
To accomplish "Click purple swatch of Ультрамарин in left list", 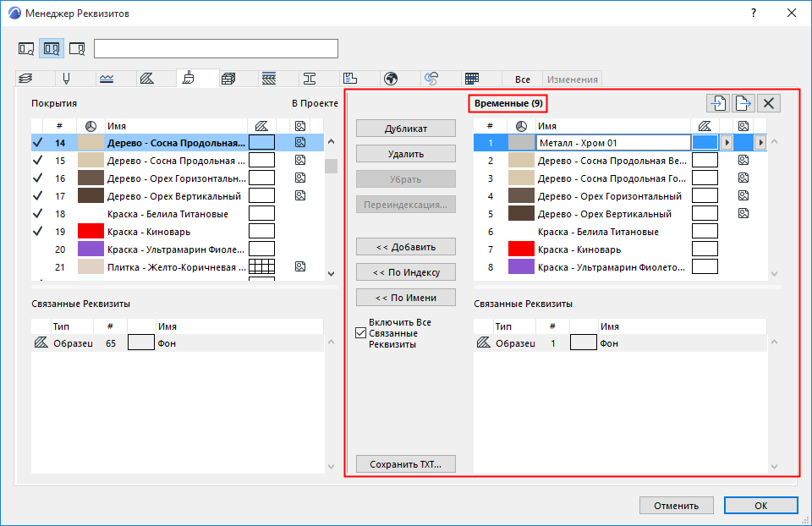I will point(91,249).
